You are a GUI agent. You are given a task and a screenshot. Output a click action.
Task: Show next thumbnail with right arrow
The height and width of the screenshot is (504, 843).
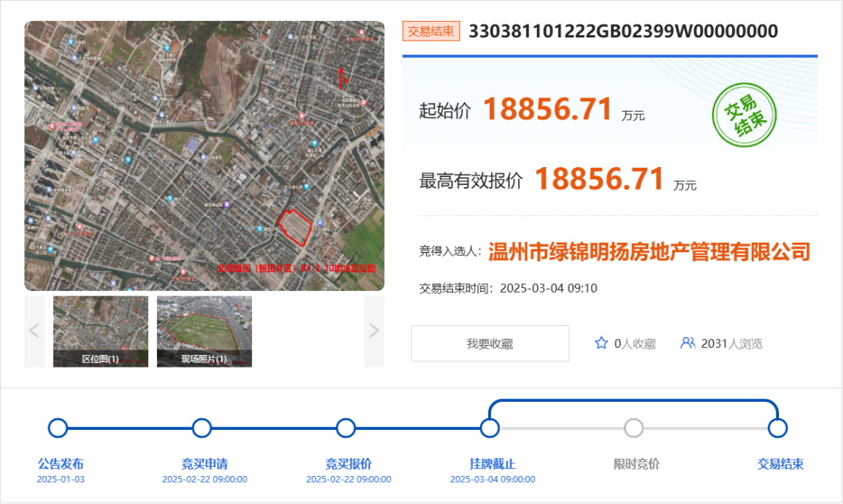pyautogui.click(x=374, y=331)
